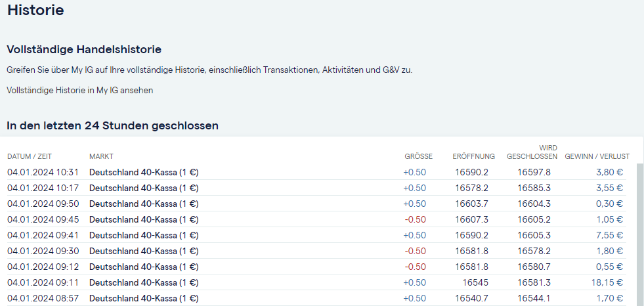Sort trades by GRÖSSE column header
Image resolution: width=644 pixels, height=306 pixels.
pyautogui.click(x=418, y=156)
